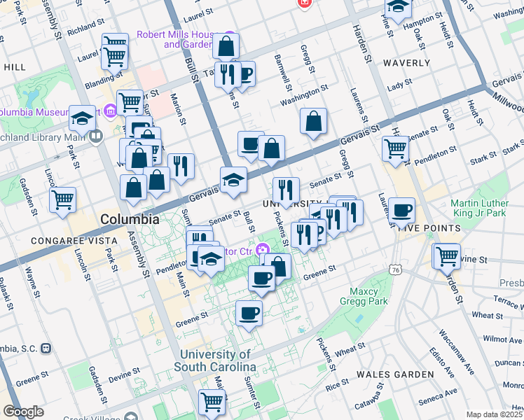The width and height of the screenshot is (524, 420).
Task: Click the coffee cup marker north of Gervais St
Action: [251, 146]
